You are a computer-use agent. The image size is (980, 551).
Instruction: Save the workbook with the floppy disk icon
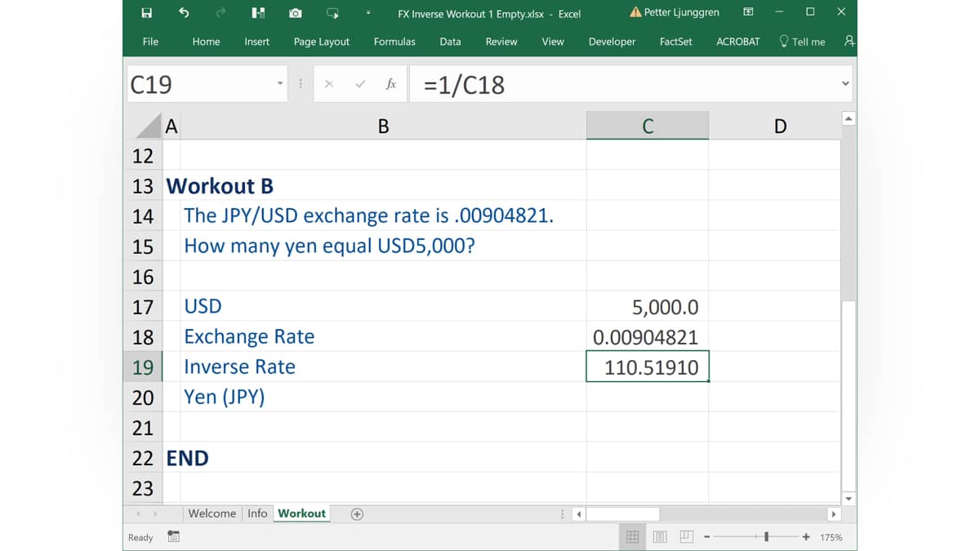[x=147, y=13]
